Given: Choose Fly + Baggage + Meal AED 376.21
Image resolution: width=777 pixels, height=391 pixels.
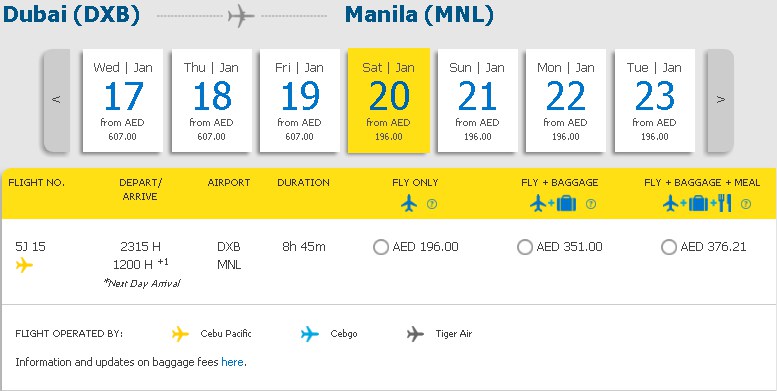Looking at the screenshot, I should (668, 247).
